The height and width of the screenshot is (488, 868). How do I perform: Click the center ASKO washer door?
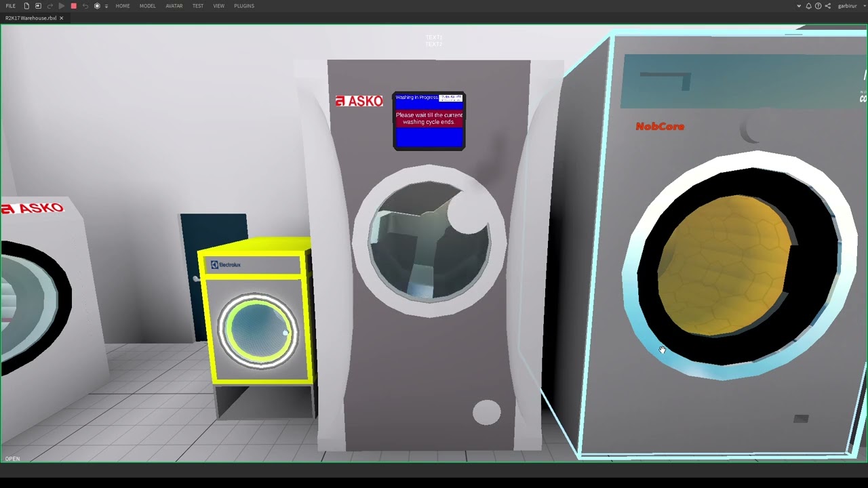(429, 241)
